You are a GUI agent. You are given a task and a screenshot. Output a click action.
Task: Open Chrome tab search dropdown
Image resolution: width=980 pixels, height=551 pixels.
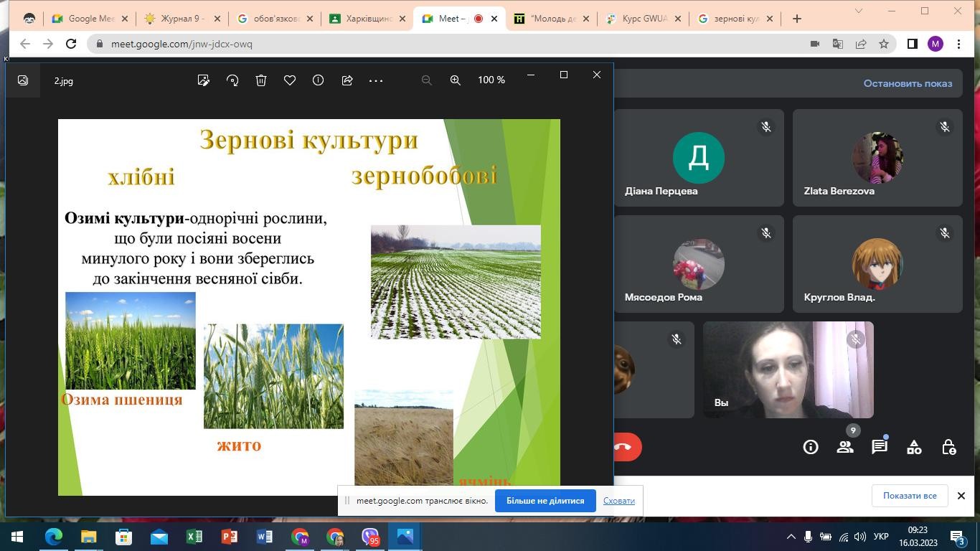click(858, 11)
